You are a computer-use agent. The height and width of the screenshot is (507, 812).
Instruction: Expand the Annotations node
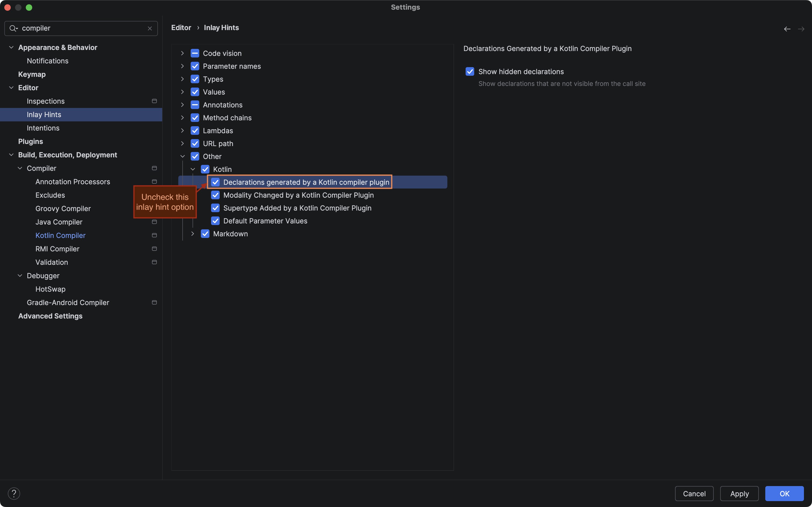tap(182, 105)
